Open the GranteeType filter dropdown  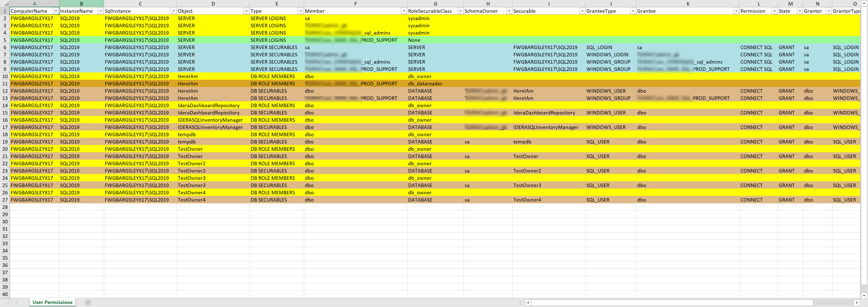coord(632,11)
